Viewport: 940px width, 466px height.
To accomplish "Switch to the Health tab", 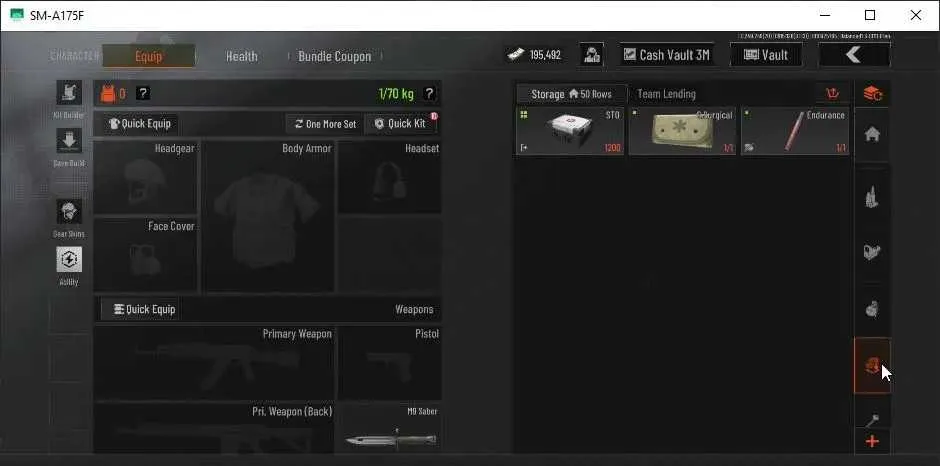I will tap(242, 56).
